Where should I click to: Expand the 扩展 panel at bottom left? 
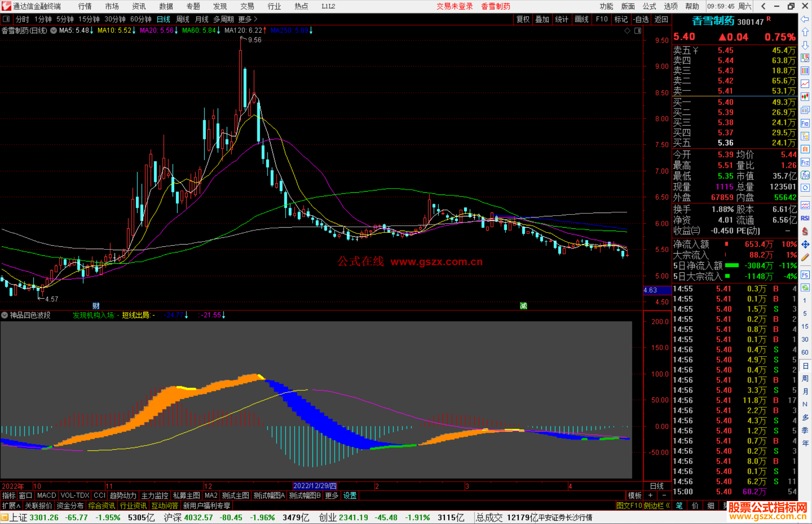click(x=11, y=506)
